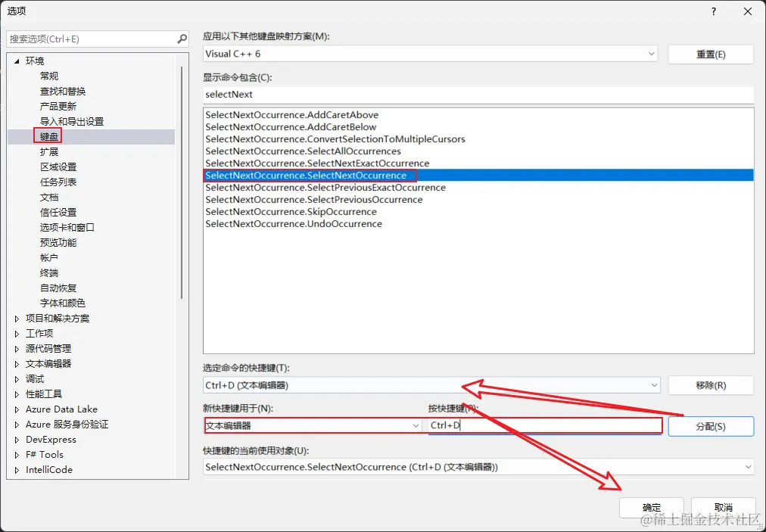This screenshot has height=532, width=766.
Task: Select 信任设置 in the tree
Action: pyautogui.click(x=58, y=213)
